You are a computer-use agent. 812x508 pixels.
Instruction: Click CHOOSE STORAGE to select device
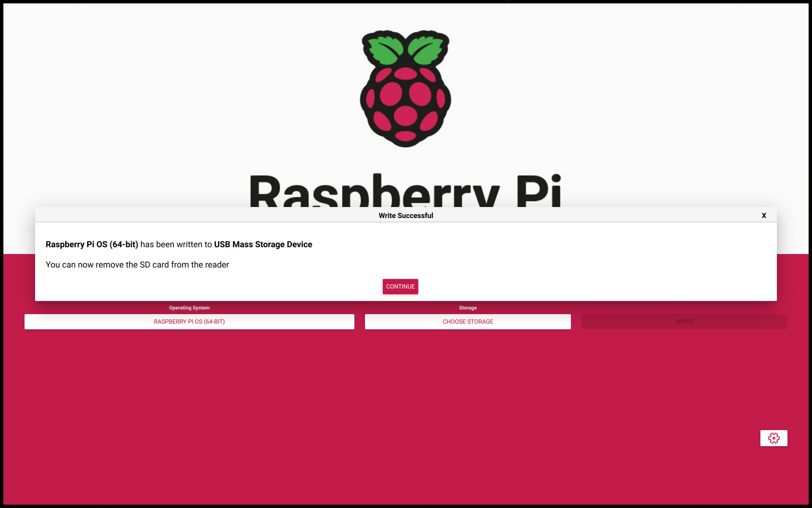pyautogui.click(x=468, y=321)
